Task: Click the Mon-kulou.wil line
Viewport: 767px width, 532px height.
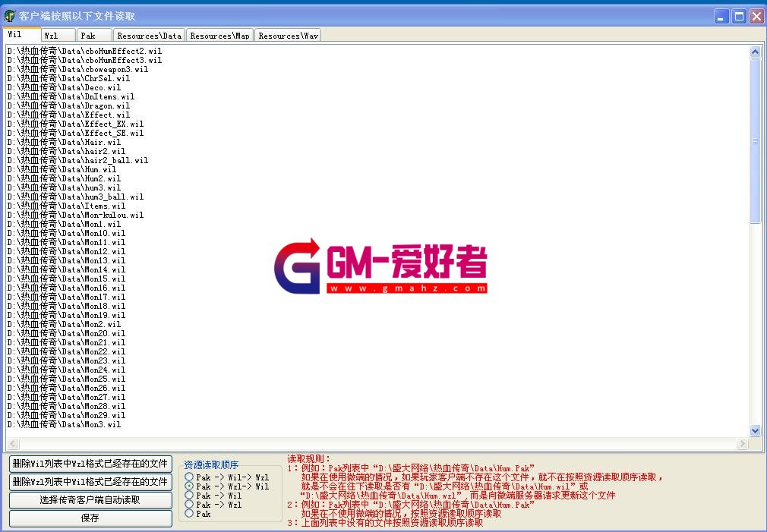Action: 75,215
